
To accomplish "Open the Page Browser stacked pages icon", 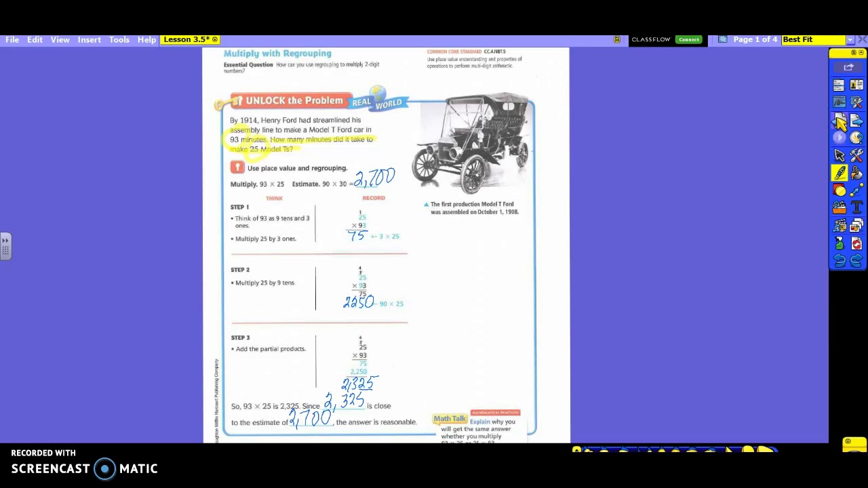I will coord(856,226).
